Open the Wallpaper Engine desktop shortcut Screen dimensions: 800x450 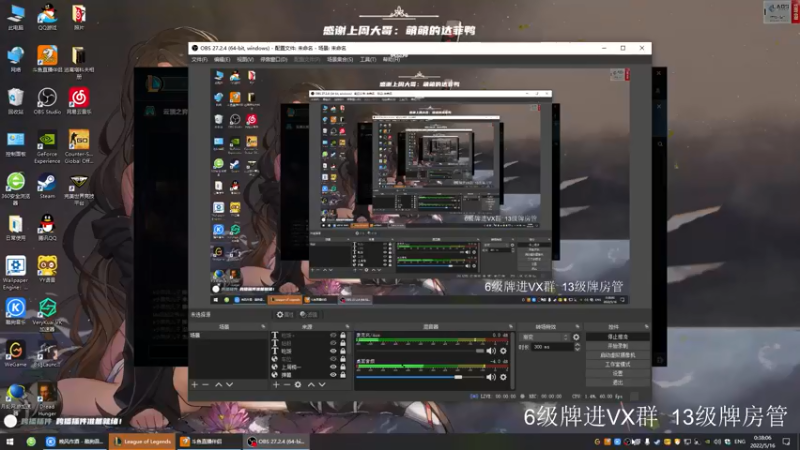click(x=15, y=273)
